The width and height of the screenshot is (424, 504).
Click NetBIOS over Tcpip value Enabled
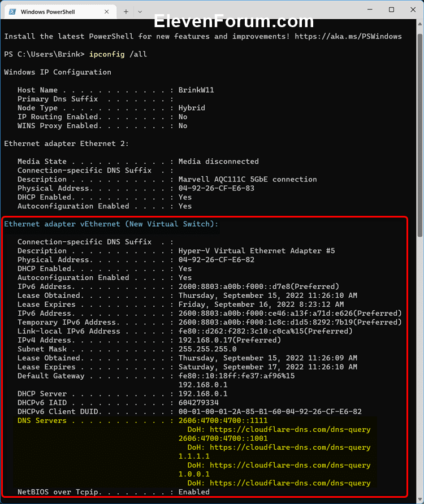coord(194,492)
